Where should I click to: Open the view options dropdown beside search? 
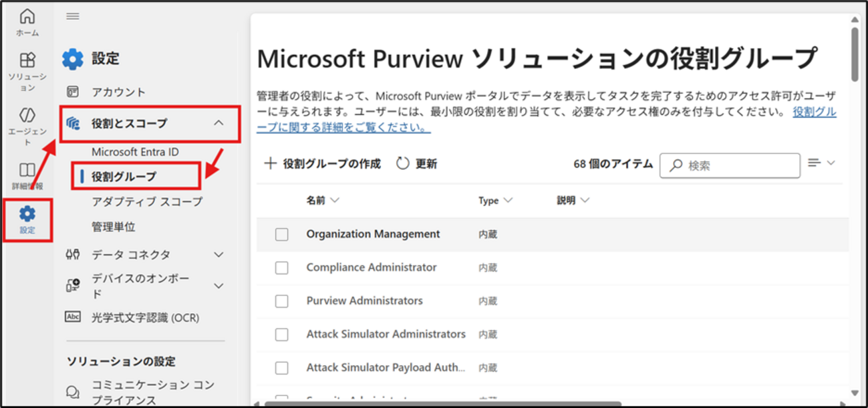[821, 163]
